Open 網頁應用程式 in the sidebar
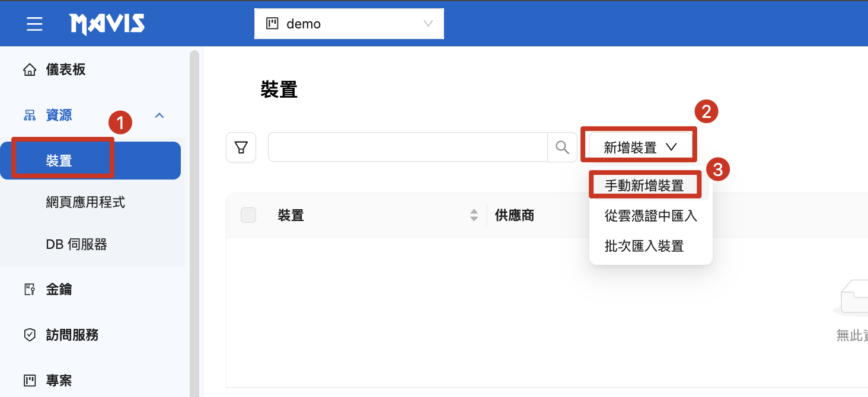This screenshot has height=397, width=868. (85, 203)
